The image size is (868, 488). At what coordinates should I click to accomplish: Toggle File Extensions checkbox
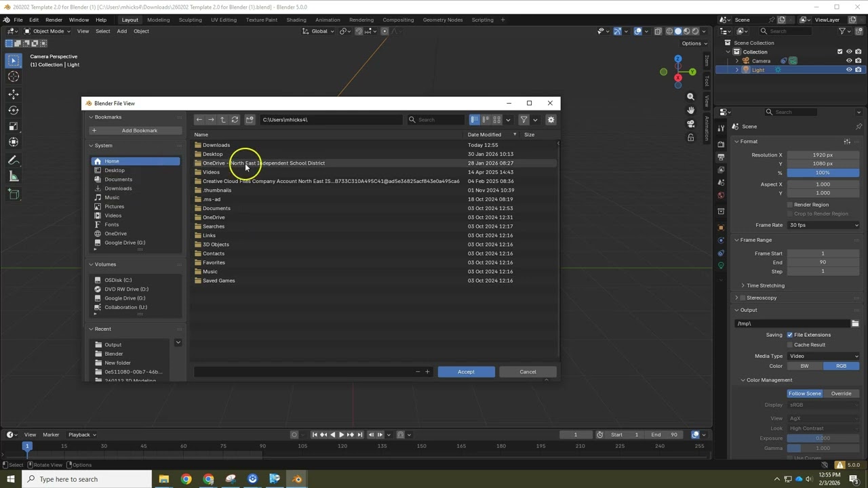coord(790,335)
